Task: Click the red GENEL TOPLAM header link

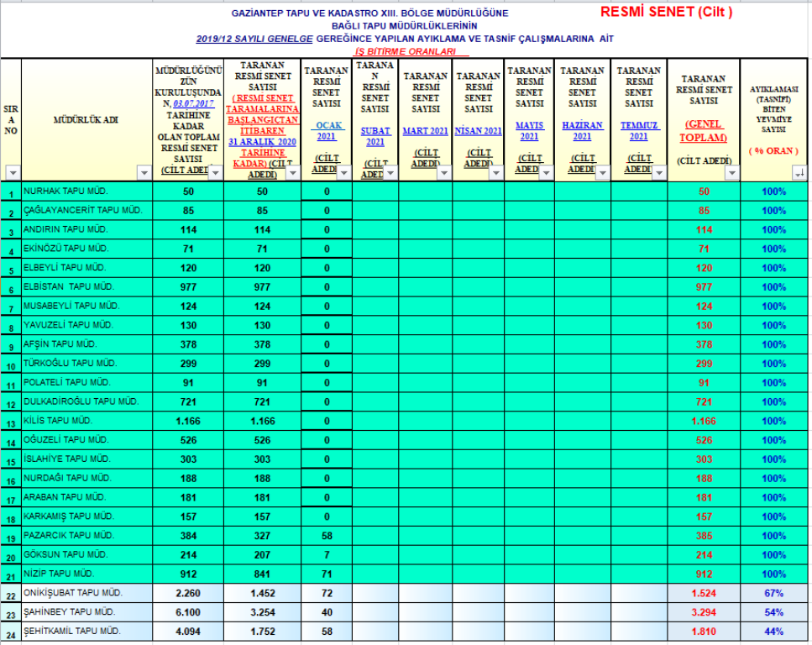Action: click(x=703, y=131)
